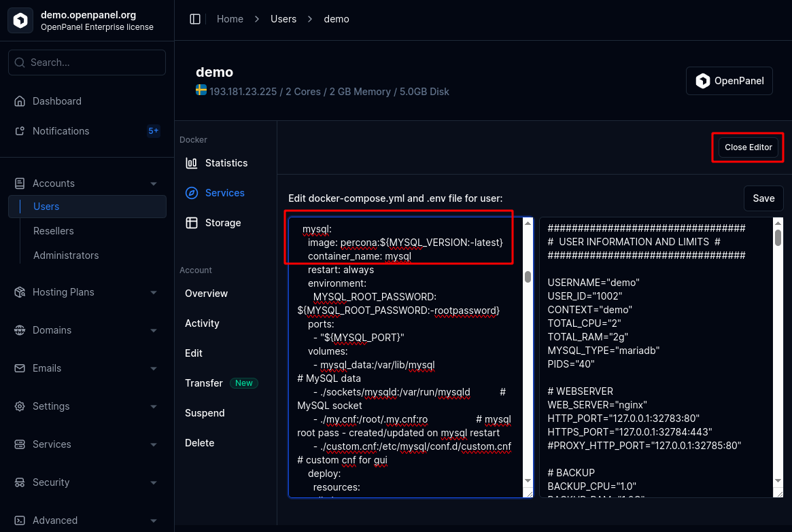The width and height of the screenshot is (792, 532).
Task: Open the Statistics tab
Action: (225, 163)
